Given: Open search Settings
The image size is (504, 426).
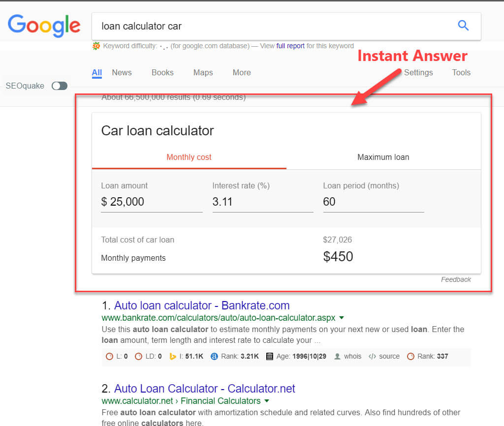Looking at the screenshot, I should click(418, 73).
